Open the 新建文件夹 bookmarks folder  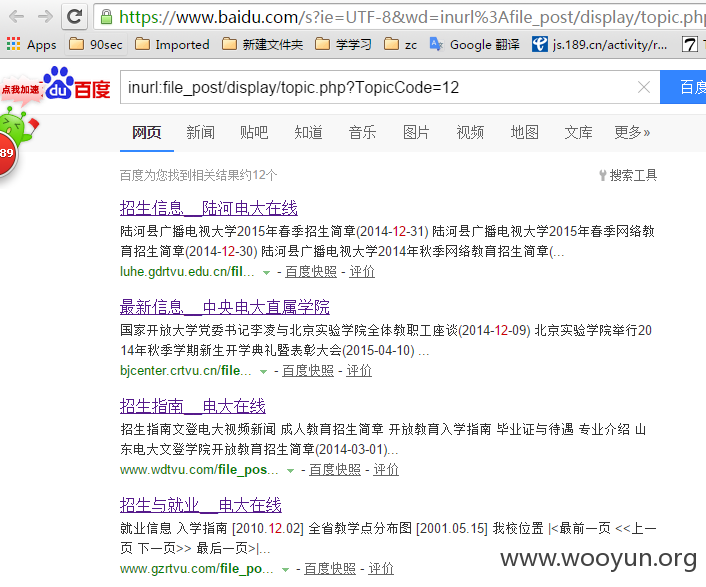(x=262, y=45)
